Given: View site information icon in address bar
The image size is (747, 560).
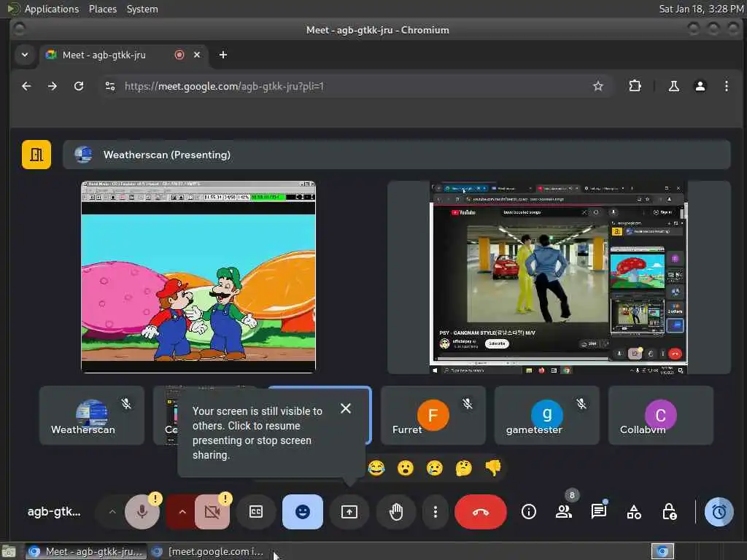Looking at the screenshot, I should point(110,86).
